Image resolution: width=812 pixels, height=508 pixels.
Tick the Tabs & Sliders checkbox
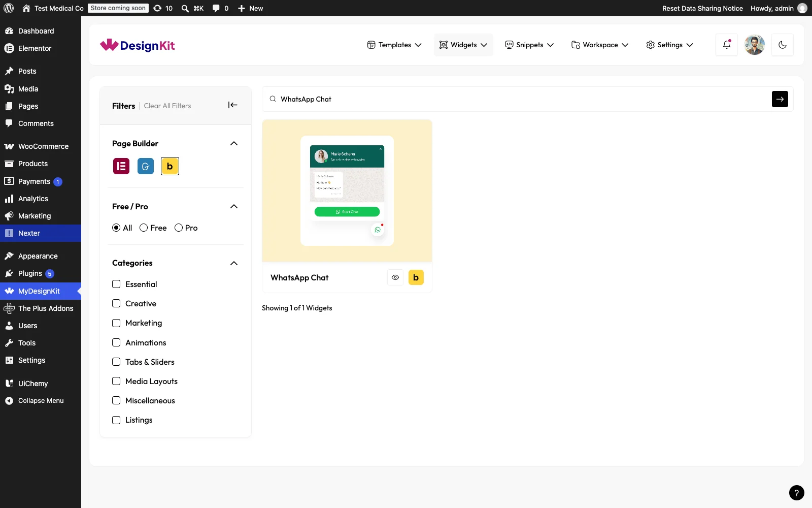[116, 362]
